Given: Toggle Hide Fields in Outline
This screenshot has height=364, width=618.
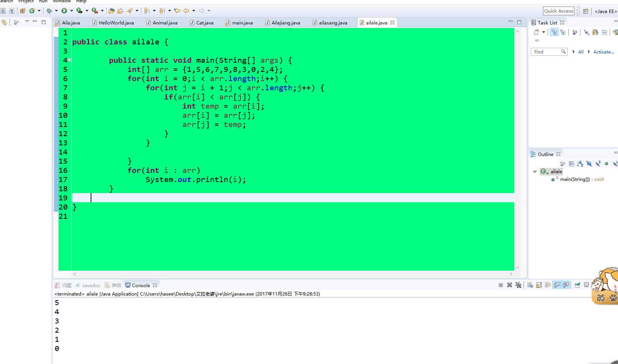Looking at the screenshot, I should coord(589,164).
